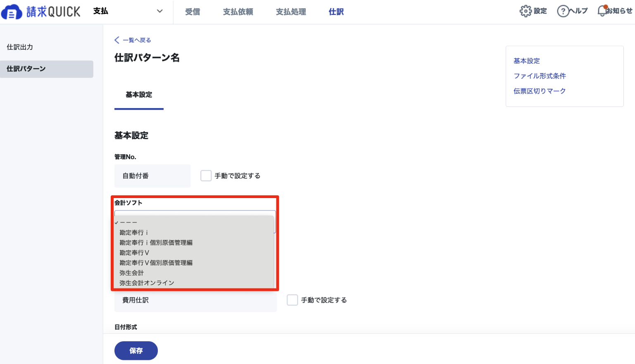The image size is (635, 364).
Task: Choose 勘定奉行V from the list
Action: point(194,253)
